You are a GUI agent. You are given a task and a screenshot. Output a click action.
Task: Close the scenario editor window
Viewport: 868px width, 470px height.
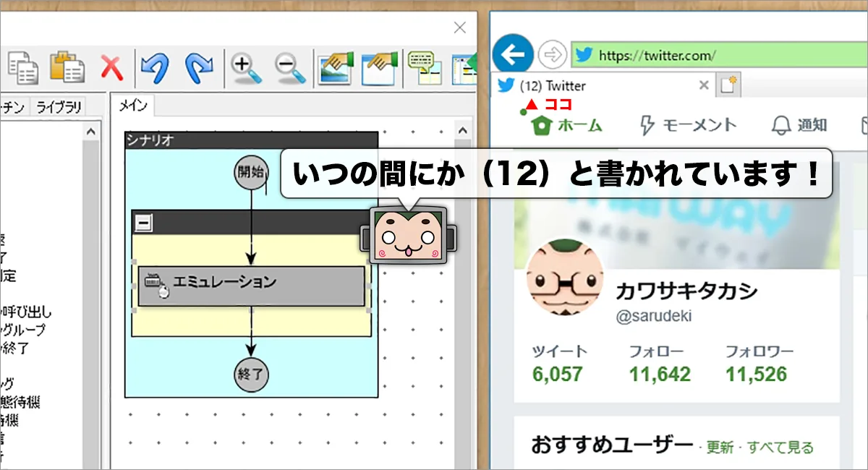tap(459, 28)
